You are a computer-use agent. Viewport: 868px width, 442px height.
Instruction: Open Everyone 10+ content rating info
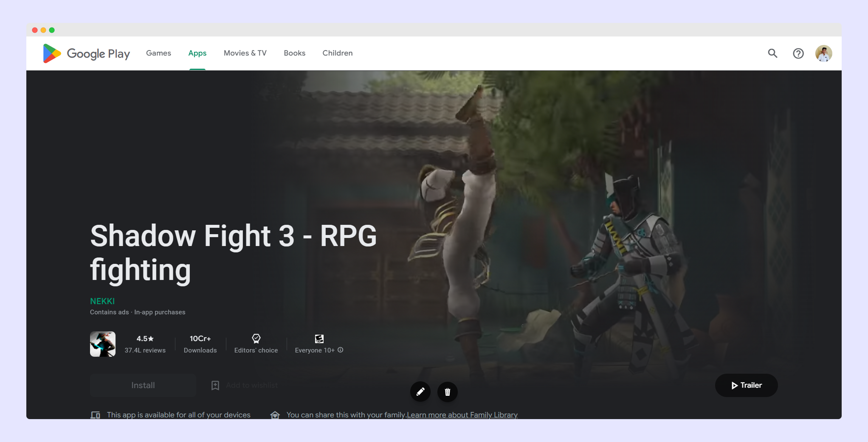(341, 350)
